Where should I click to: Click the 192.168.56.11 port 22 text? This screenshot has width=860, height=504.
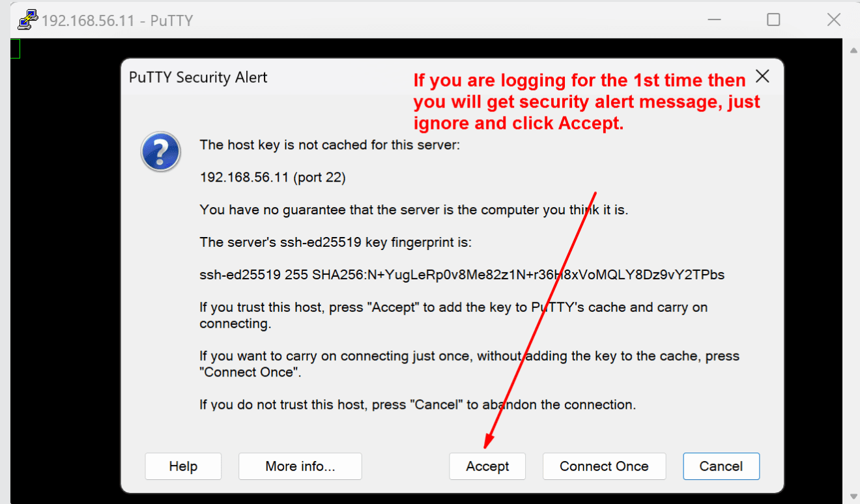[x=272, y=176]
